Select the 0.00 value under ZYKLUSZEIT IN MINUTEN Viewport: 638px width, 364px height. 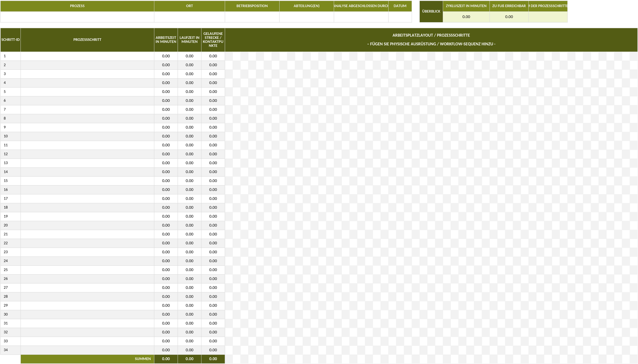click(466, 17)
